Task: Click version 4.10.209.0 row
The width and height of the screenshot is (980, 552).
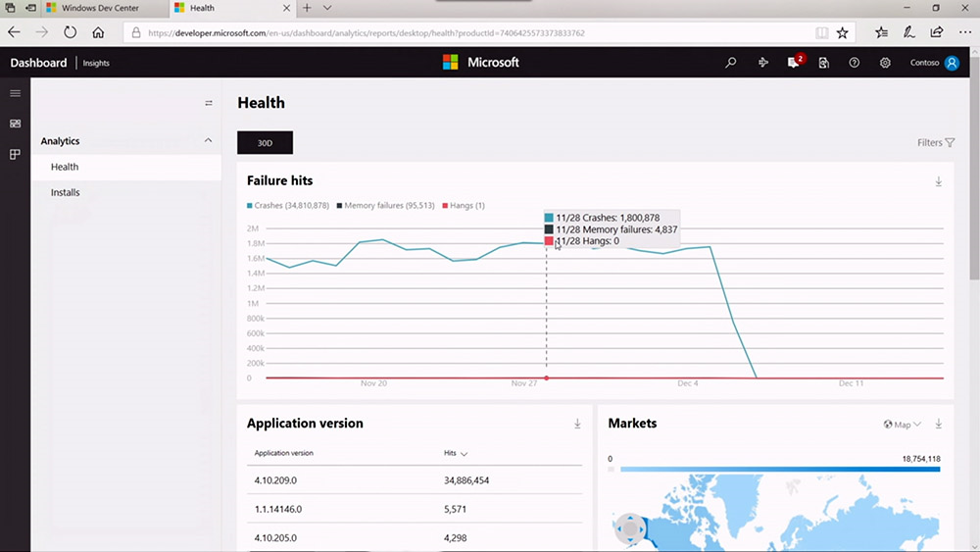Action: point(415,480)
